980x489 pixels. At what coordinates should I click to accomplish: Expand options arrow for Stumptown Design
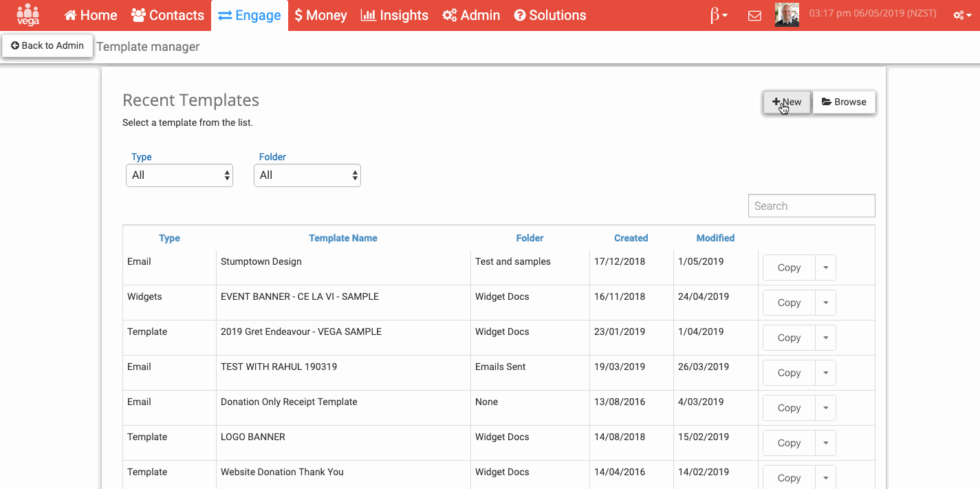[x=825, y=268]
